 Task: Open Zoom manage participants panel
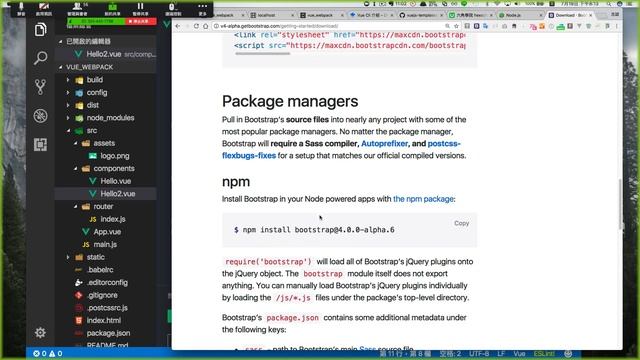coord(78,9)
